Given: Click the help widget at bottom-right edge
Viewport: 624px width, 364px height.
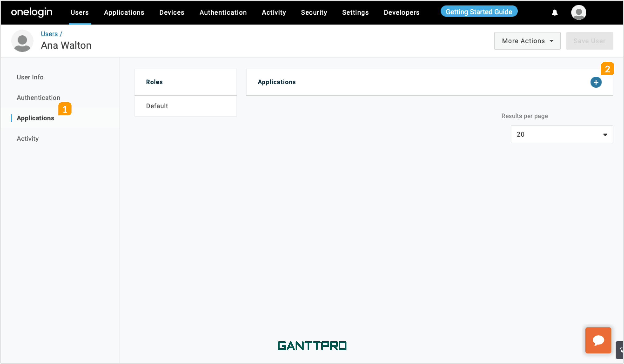Looking at the screenshot, I should click(620, 350).
